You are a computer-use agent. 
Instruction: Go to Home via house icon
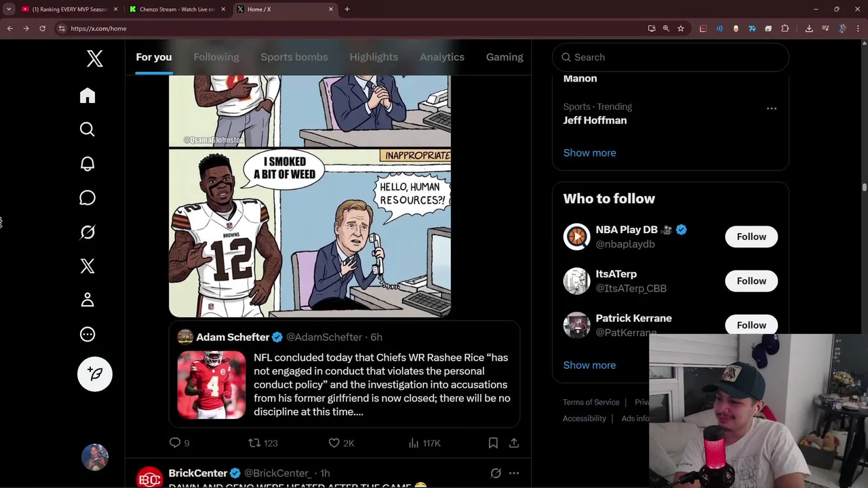[87, 96]
